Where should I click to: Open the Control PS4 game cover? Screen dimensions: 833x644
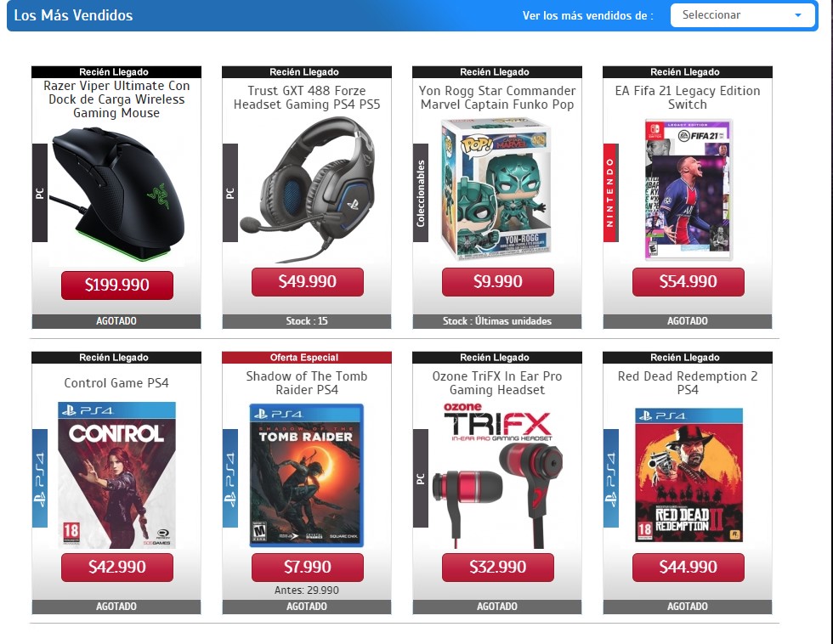coord(117,475)
